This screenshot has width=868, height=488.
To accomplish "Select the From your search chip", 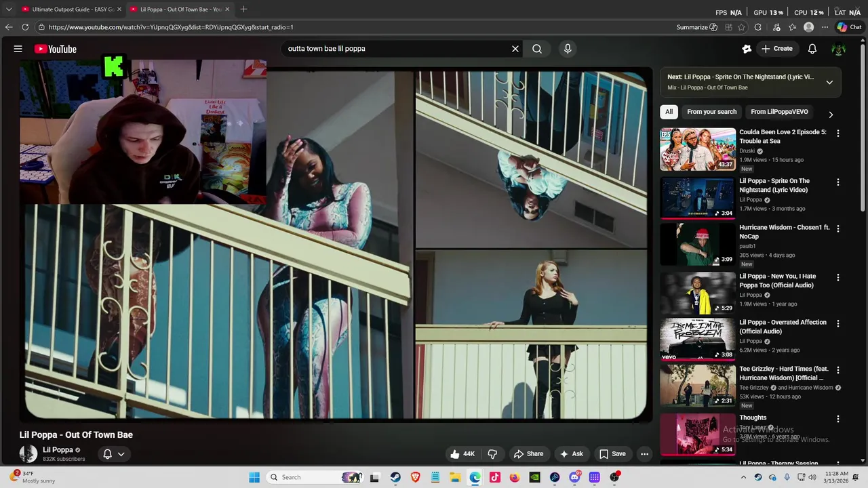I will click(711, 112).
